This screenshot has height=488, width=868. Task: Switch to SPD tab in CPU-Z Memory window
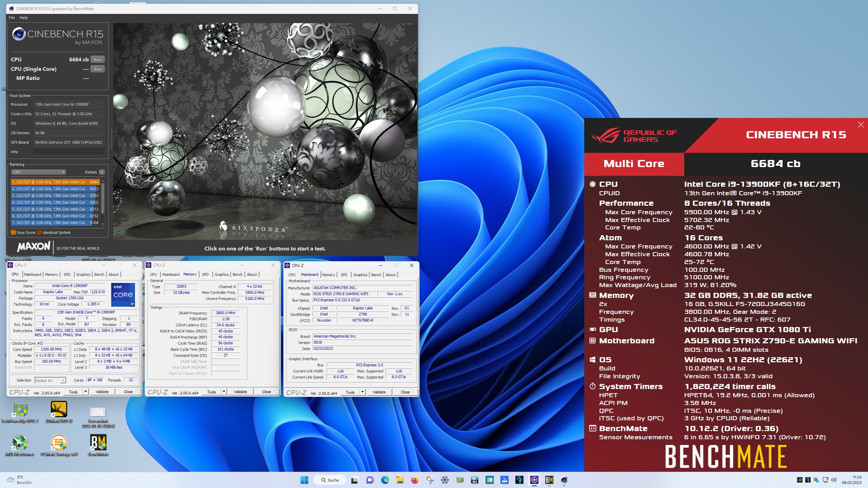(205, 274)
